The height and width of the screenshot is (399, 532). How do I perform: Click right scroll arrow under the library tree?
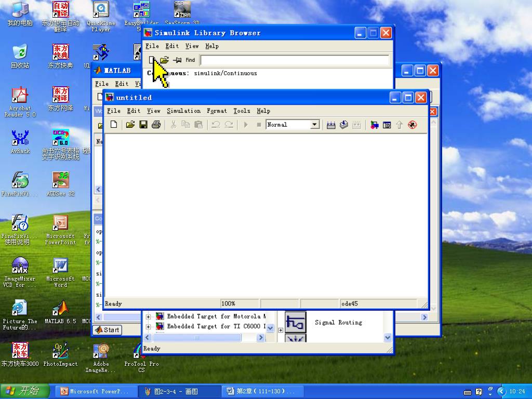[261, 338]
